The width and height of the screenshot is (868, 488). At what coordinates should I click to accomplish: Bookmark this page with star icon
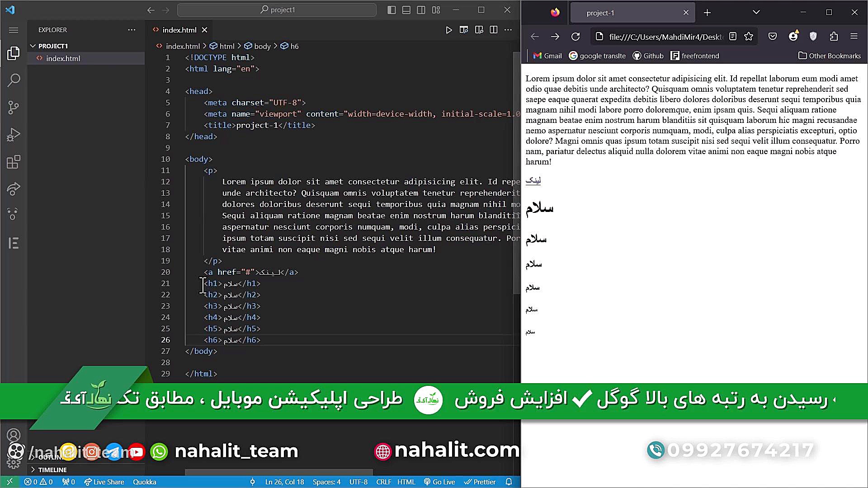(749, 37)
